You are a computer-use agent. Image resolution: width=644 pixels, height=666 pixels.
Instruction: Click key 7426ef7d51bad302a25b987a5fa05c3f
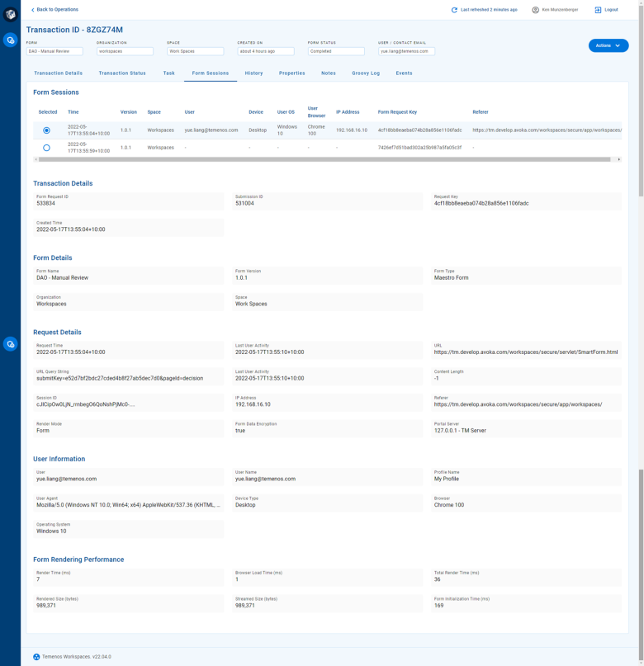[419, 148]
